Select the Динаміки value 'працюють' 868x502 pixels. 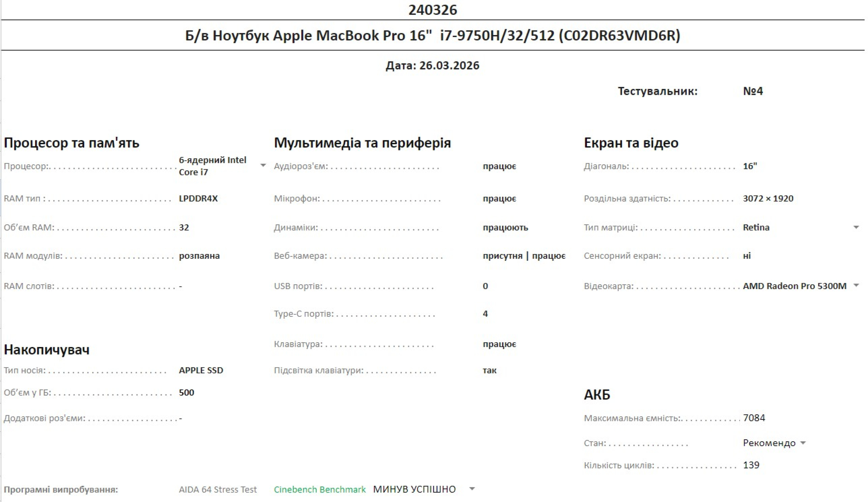[x=506, y=228]
